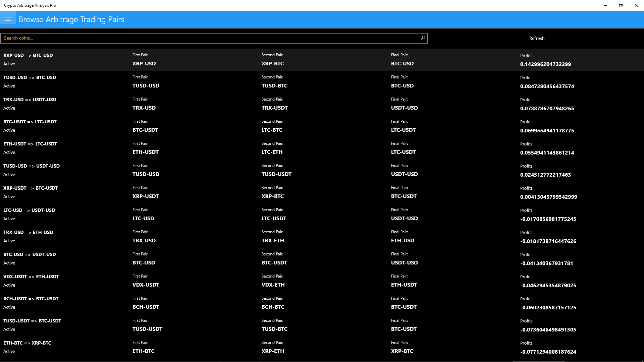Click the Refresh button
644x362 pixels.
point(536,38)
